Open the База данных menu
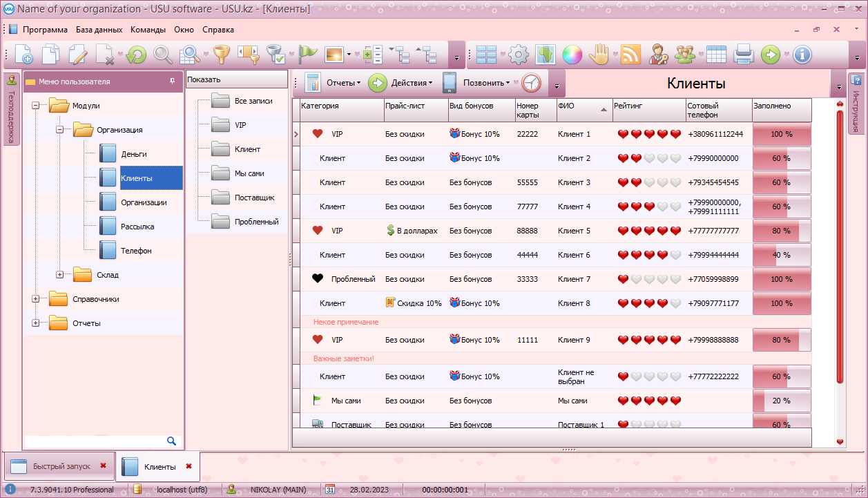The height and width of the screenshot is (498, 868). [x=99, y=30]
